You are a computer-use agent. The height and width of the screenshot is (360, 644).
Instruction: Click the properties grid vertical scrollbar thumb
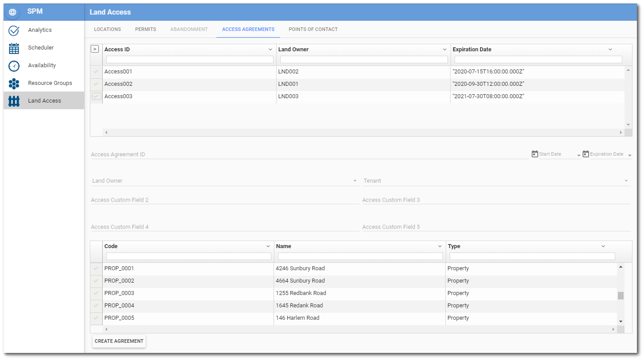tap(621, 295)
